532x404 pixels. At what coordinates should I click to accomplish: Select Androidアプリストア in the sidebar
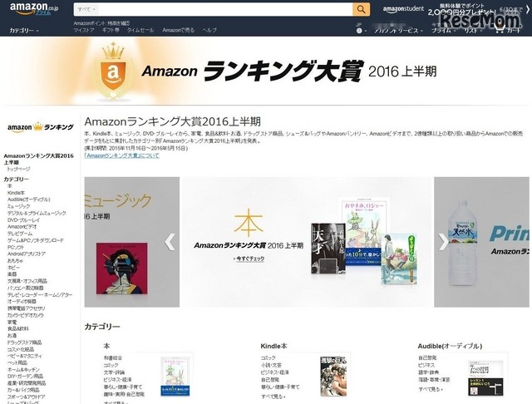[x=26, y=254]
